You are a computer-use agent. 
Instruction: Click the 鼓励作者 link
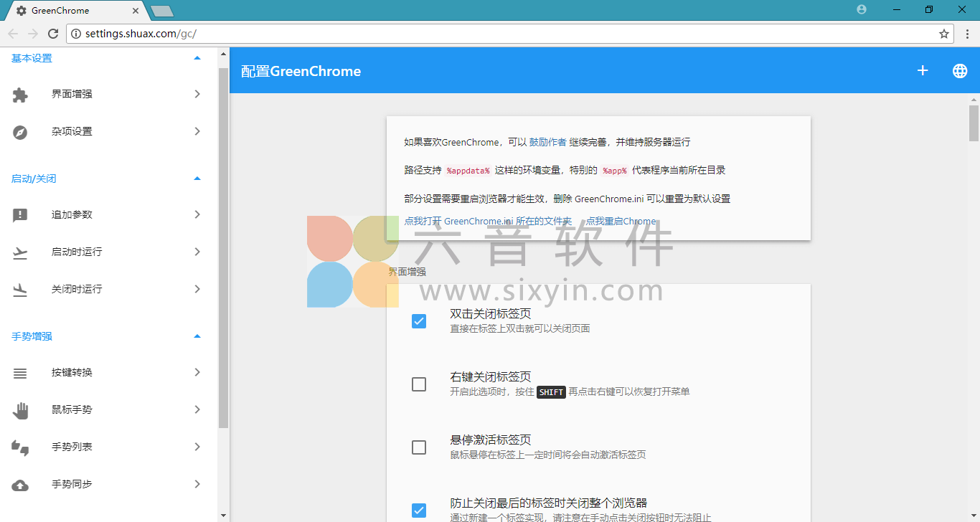547,142
